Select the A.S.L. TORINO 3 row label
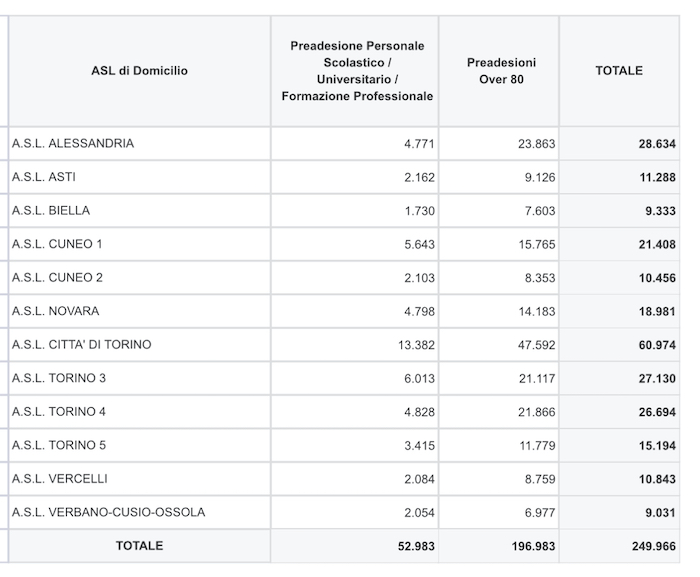The image size is (700, 577). click(59, 378)
